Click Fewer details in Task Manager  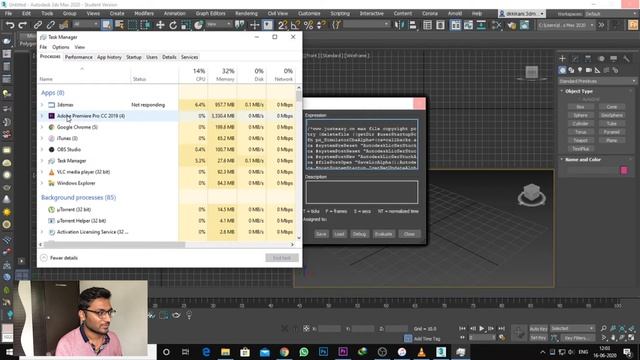pyautogui.click(x=59, y=258)
